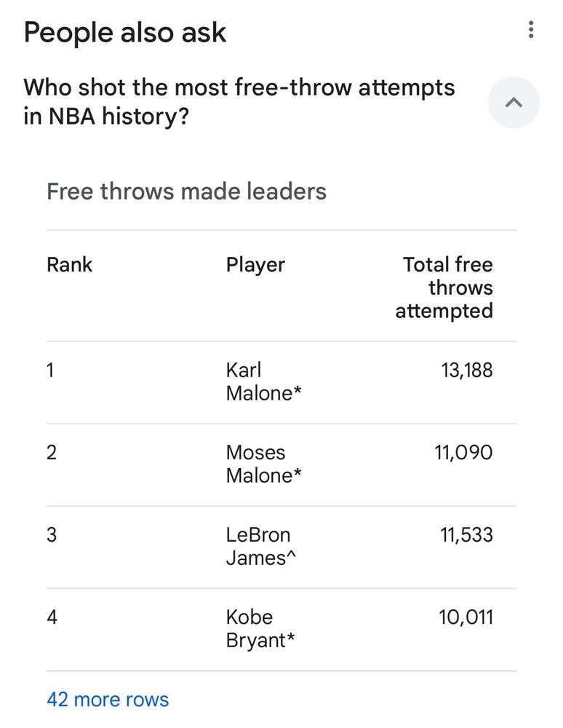
Task: Click the 10,011 attempts value
Action: (466, 617)
